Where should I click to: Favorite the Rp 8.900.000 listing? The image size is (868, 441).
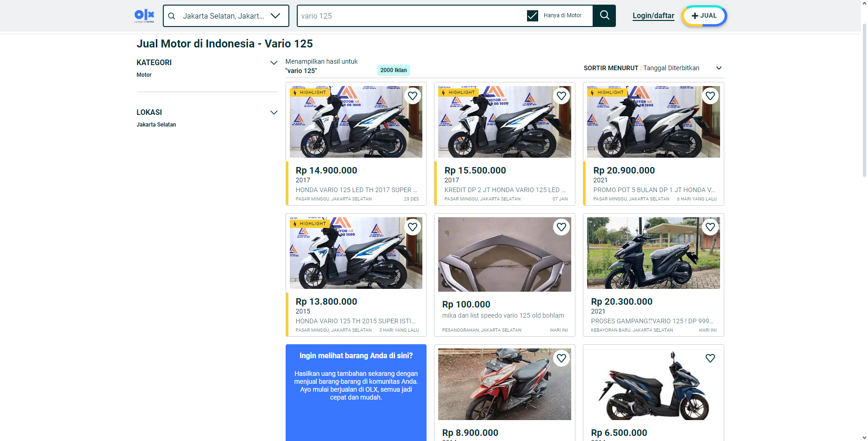click(x=561, y=358)
